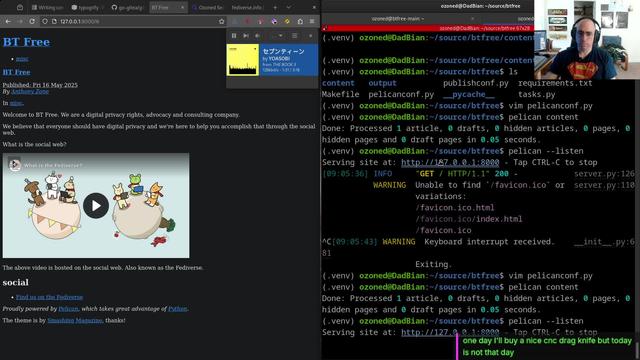This screenshot has height=360, width=640.
Task: Go back with the browser back arrow
Action: 8,21
